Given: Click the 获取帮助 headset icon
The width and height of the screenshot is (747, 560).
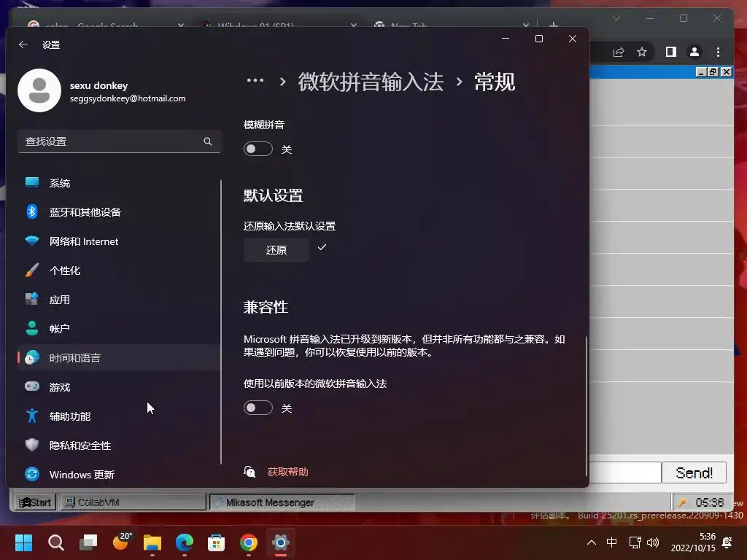Looking at the screenshot, I should (249, 472).
